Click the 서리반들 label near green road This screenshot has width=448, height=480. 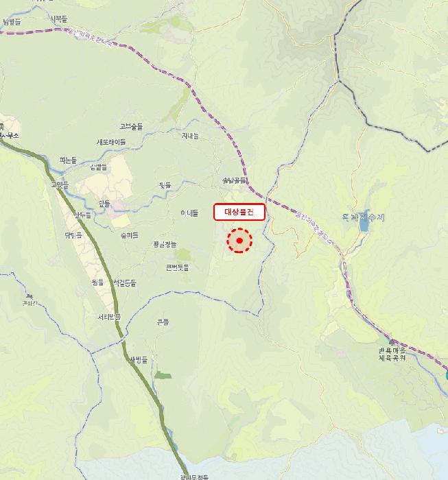109,317
